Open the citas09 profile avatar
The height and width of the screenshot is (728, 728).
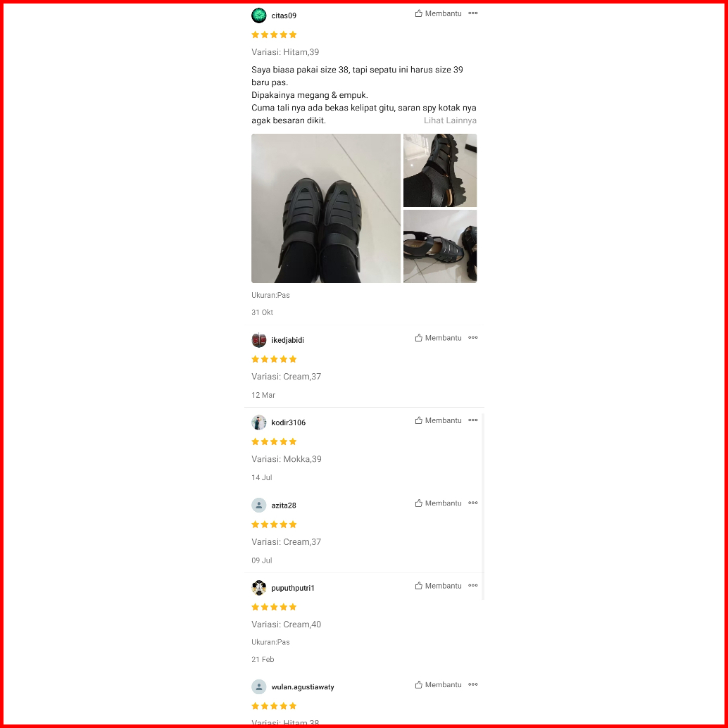point(258,15)
